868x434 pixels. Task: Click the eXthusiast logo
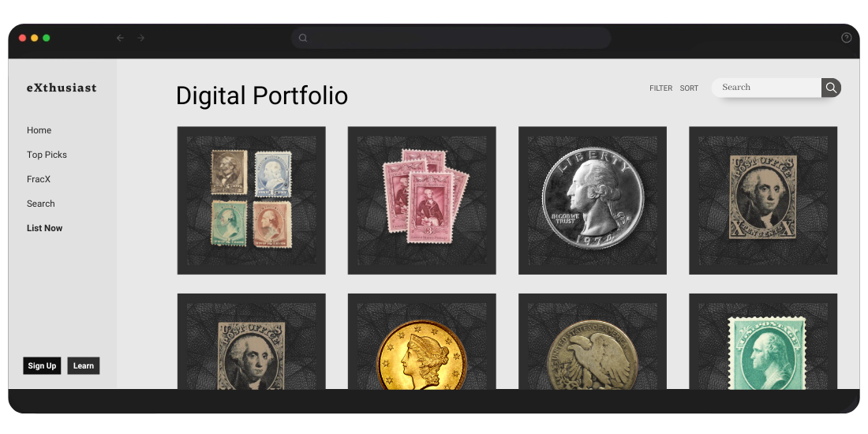pyautogui.click(x=62, y=88)
